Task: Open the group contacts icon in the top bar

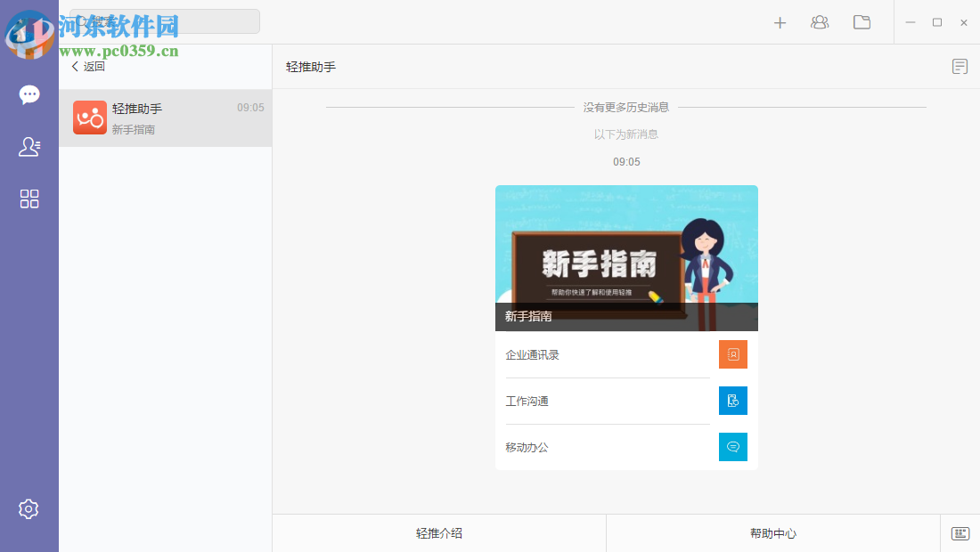Action: [x=820, y=22]
